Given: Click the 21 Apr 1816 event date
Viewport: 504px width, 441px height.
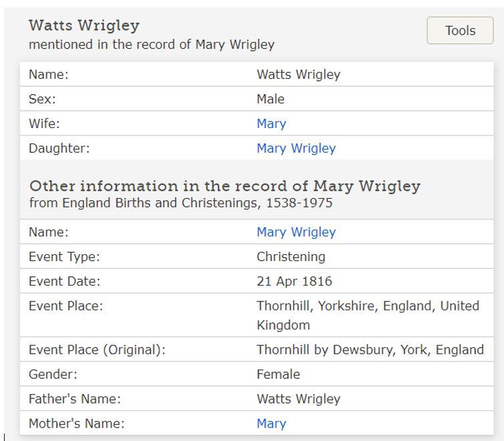Looking at the screenshot, I should tap(294, 282).
